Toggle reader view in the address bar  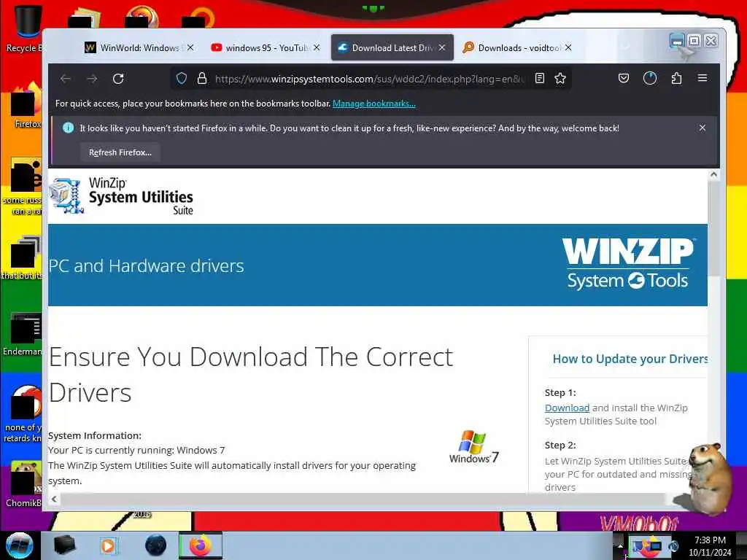(540, 78)
